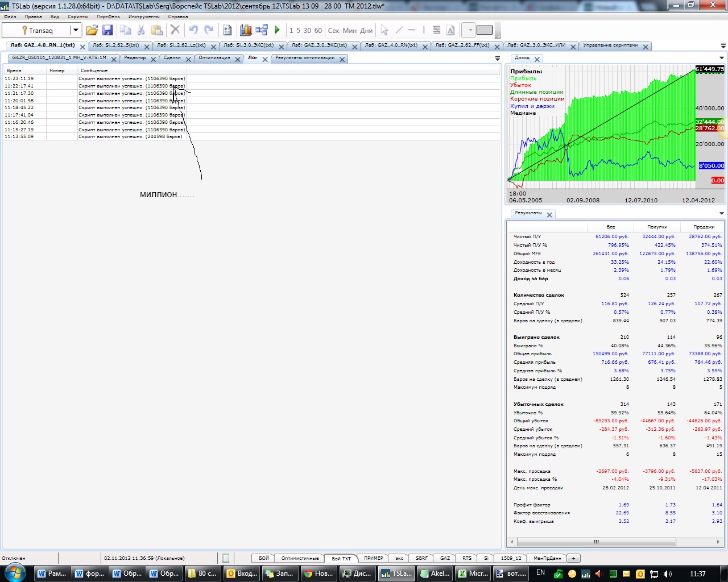
Task: Click the script blocks diagram icon
Action: click(262, 30)
